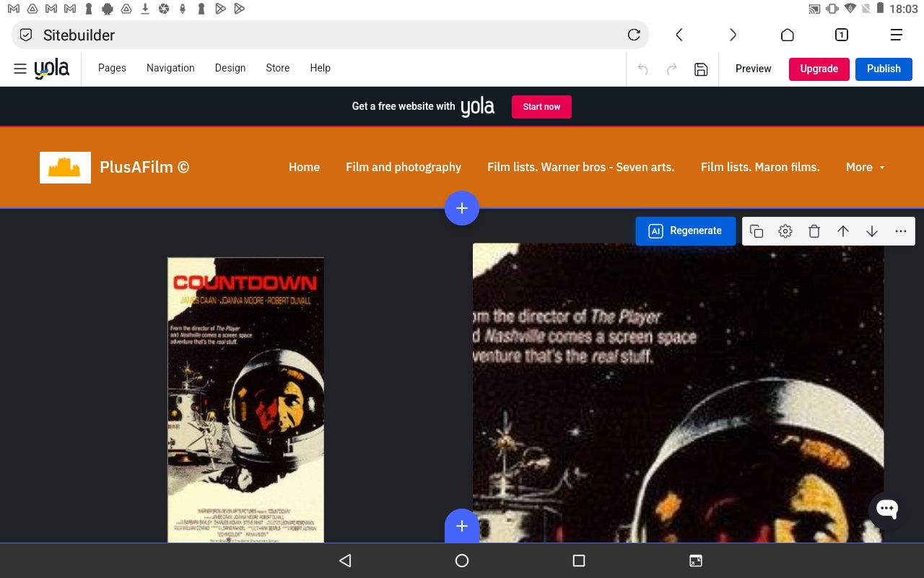The height and width of the screenshot is (578, 924).
Task: Open the Design menu
Action: point(230,68)
